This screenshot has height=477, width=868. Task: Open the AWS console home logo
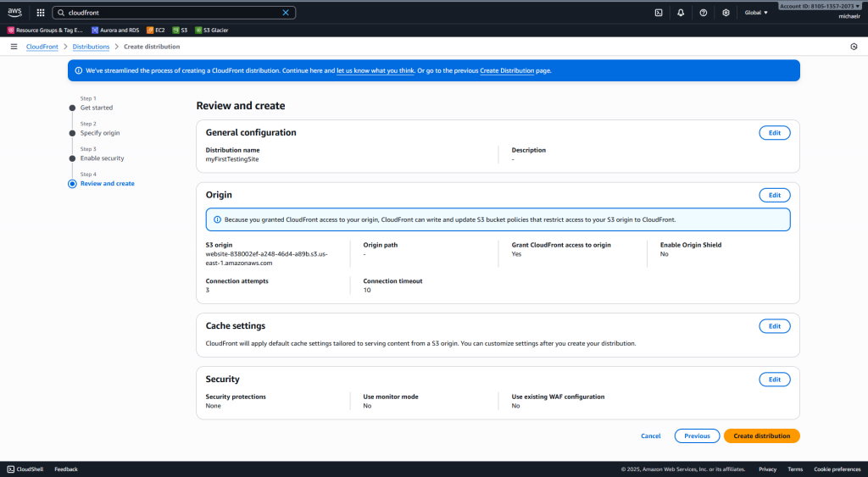click(x=15, y=12)
